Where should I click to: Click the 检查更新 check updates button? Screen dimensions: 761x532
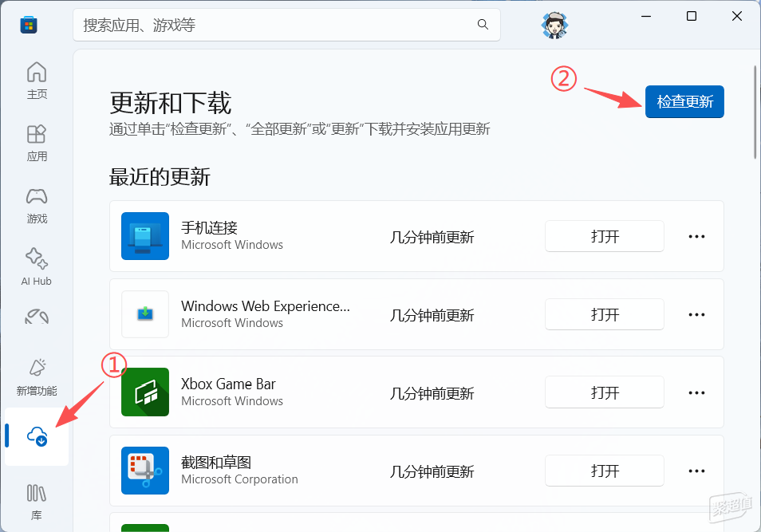(684, 102)
